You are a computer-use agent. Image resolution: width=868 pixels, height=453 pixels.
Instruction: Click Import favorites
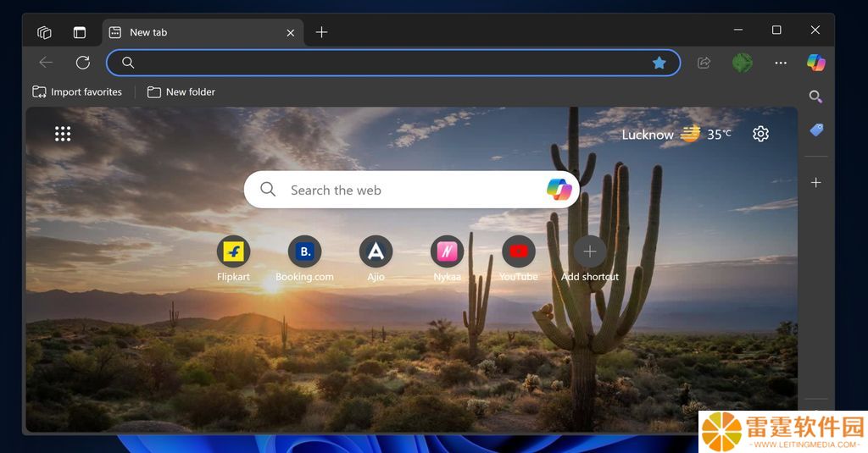coord(77,91)
